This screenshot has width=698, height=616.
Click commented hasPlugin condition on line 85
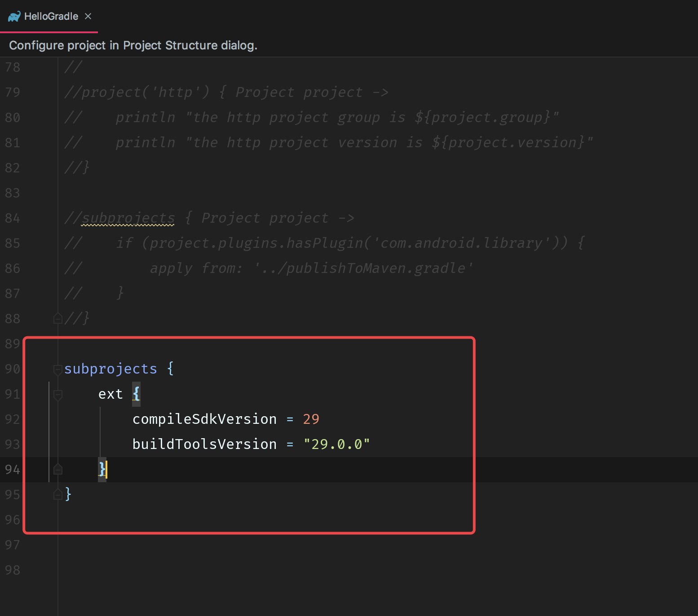pos(324,243)
